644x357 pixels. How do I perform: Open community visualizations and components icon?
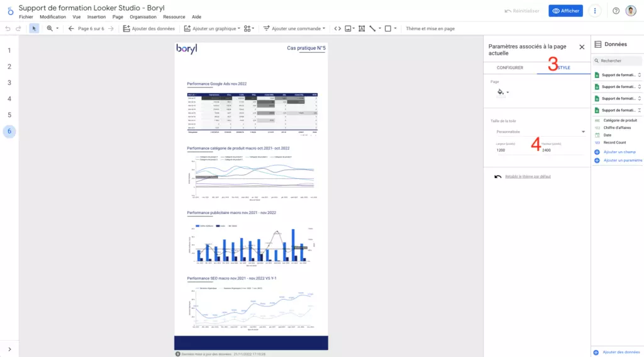click(247, 28)
